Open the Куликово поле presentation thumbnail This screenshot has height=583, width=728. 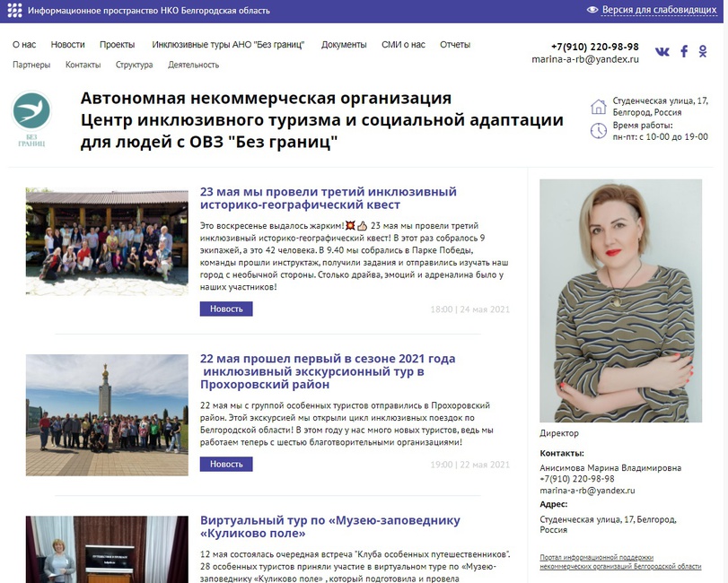tap(107, 549)
